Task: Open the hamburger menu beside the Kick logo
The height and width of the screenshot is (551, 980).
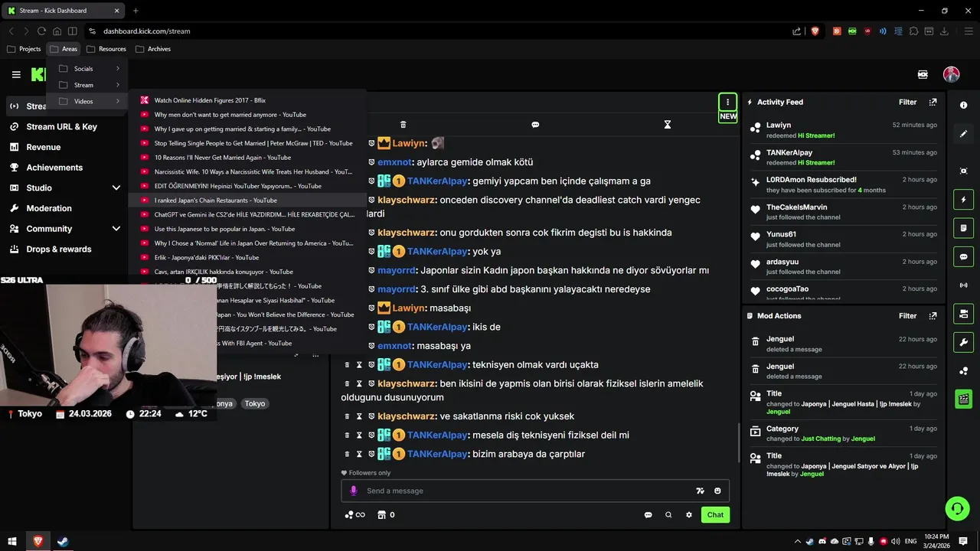Action: [x=16, y=74]
